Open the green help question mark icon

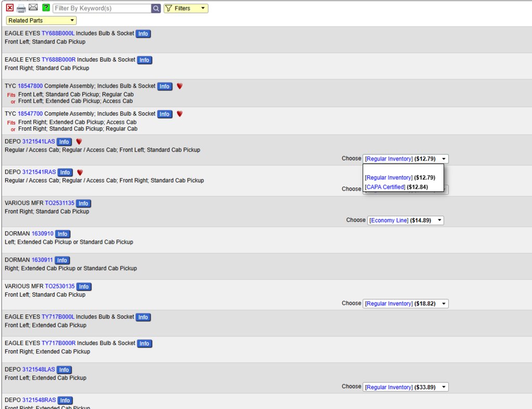click(46, 7)
